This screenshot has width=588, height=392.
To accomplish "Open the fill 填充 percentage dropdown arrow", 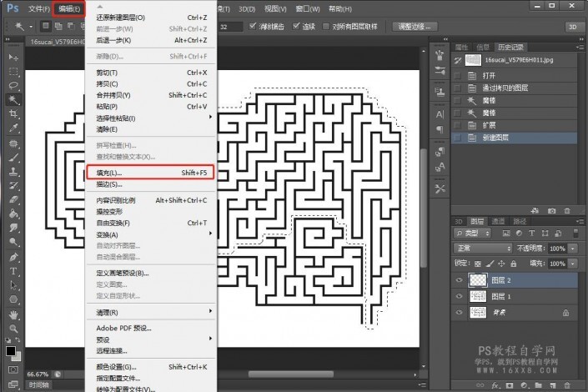I will pos(572,263).
